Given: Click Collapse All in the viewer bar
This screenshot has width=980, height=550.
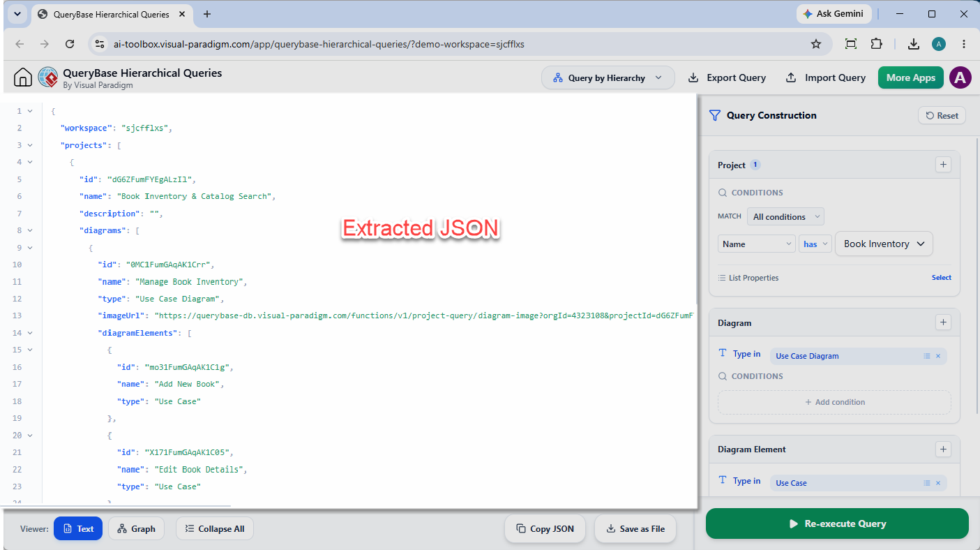Looking at the screenshot, I should point(215,528).
